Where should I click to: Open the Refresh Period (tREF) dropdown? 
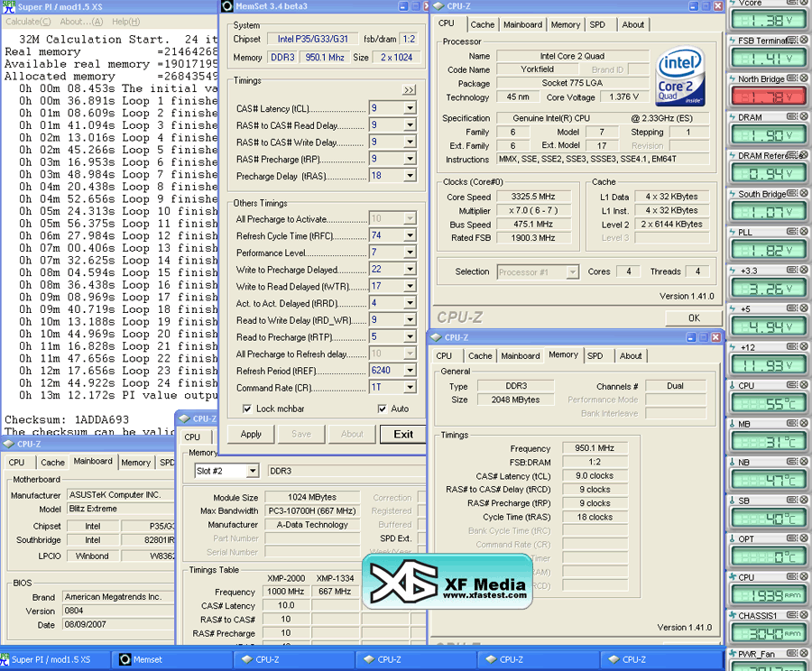pyautogui.click(x=410, y=370)
